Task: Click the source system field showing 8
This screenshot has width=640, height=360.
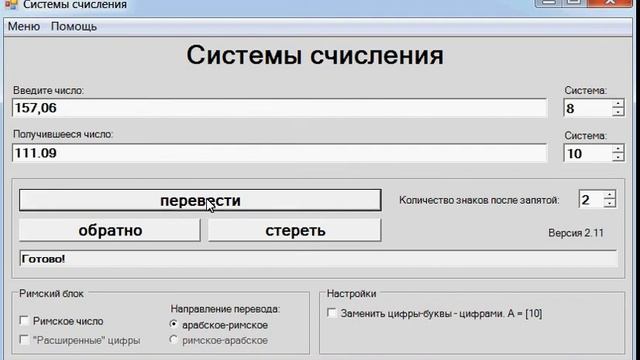Action: (588, 108)
